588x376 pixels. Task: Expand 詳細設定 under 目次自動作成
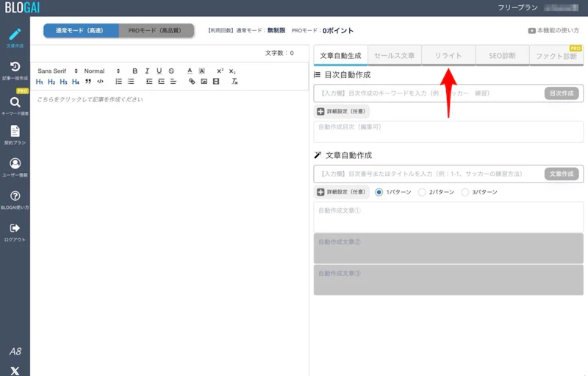point(341,112)
